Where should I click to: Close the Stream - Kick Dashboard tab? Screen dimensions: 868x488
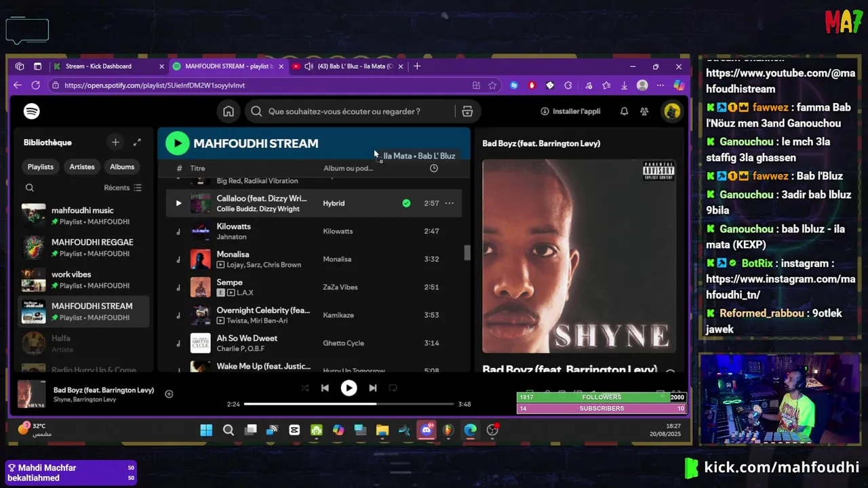tap(161, 66)
